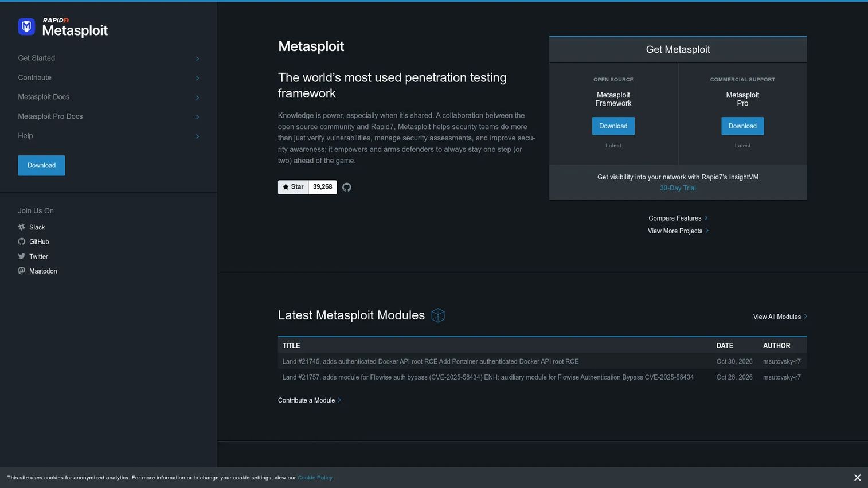The height and width of the screenshot is (488, 868).
Task: Click the TITLE column header
Action: point(291,346)
